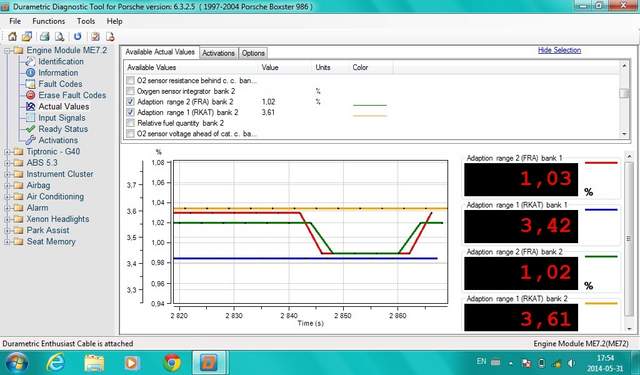Image resolution: width=640 pixels, height=375 pixels.
Task: Click the print preview magnifier icon
Action: pyautogui.click(x=60, y=36)
